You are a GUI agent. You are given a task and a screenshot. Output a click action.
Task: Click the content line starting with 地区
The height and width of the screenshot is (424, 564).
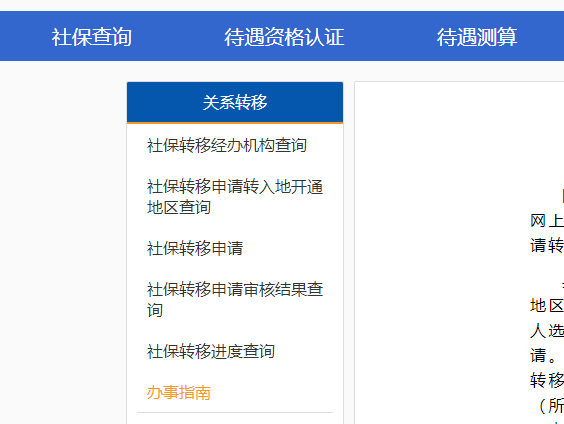pos(547,306)
